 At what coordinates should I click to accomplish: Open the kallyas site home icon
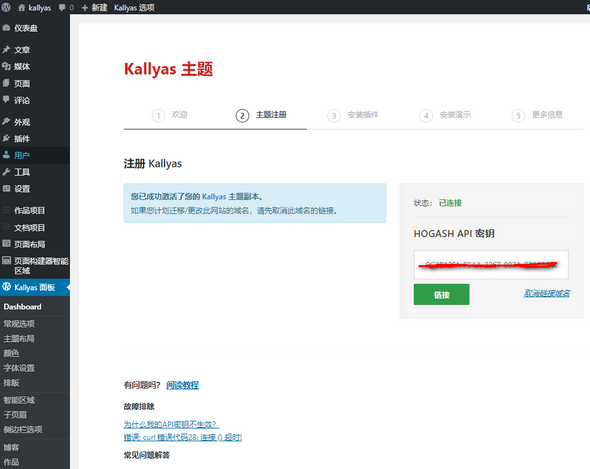coord(21,8)
